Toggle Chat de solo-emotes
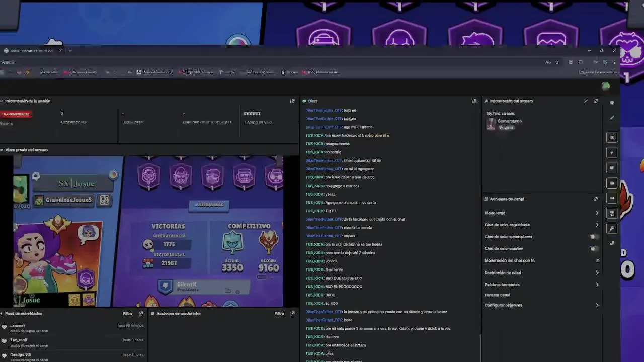This screenshot has height=362, width=644. coord(594,248)
